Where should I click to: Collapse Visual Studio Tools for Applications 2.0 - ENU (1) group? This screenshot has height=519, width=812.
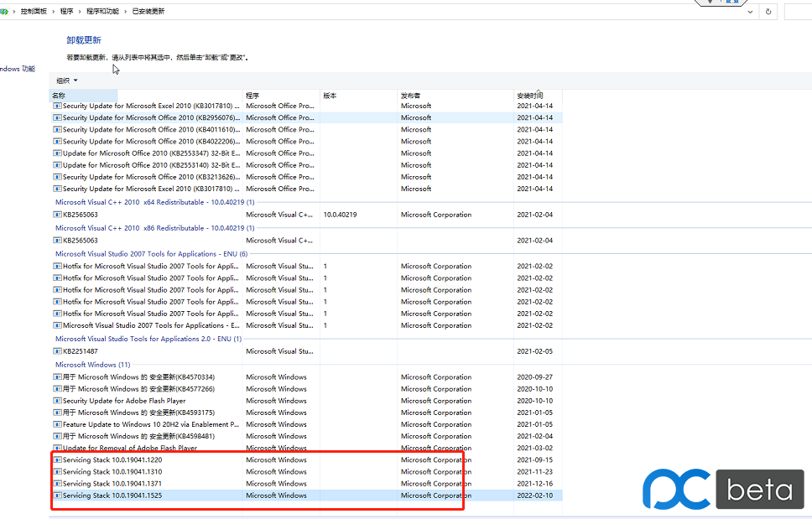[148, 339]
